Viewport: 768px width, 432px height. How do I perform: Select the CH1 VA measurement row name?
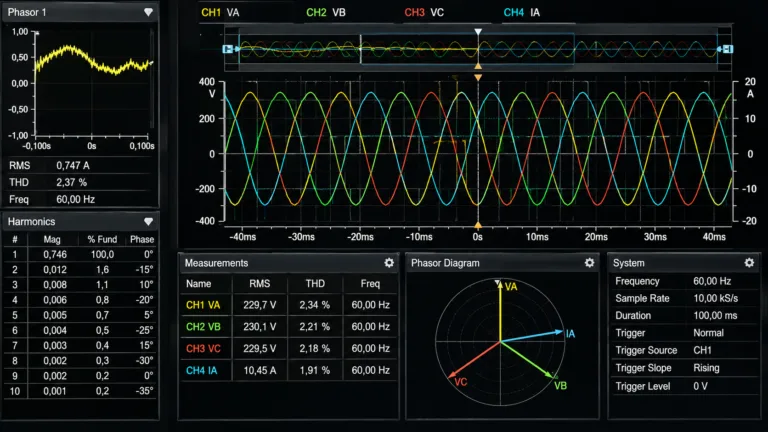pos(203,305)
